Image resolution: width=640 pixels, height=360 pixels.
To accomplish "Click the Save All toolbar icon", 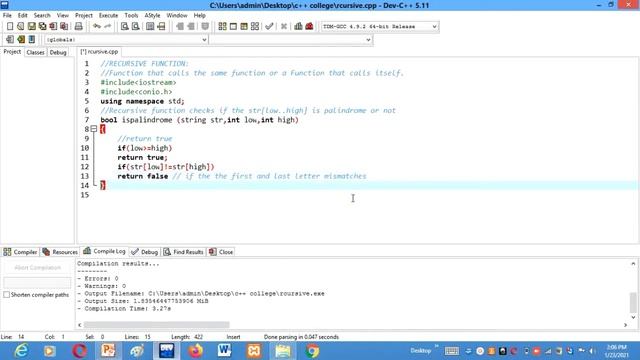I will pos(42,26).
